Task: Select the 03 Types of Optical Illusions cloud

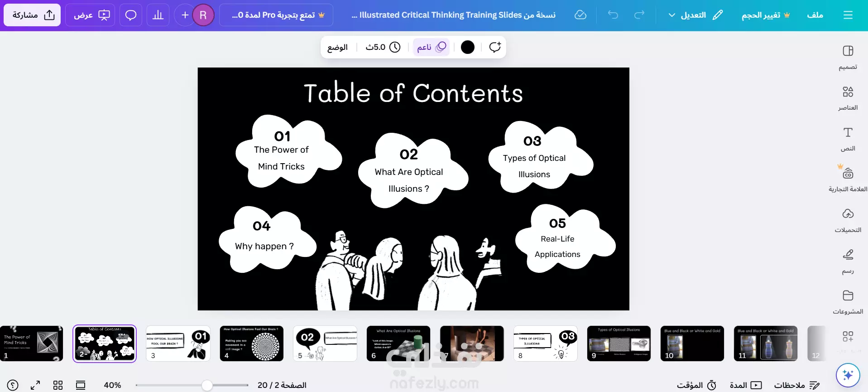Action: pyautogui.click(x=541, y=157)
